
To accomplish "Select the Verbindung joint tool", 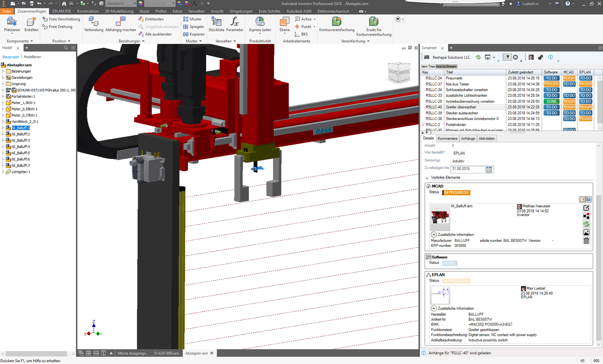I will pos(93,24).
